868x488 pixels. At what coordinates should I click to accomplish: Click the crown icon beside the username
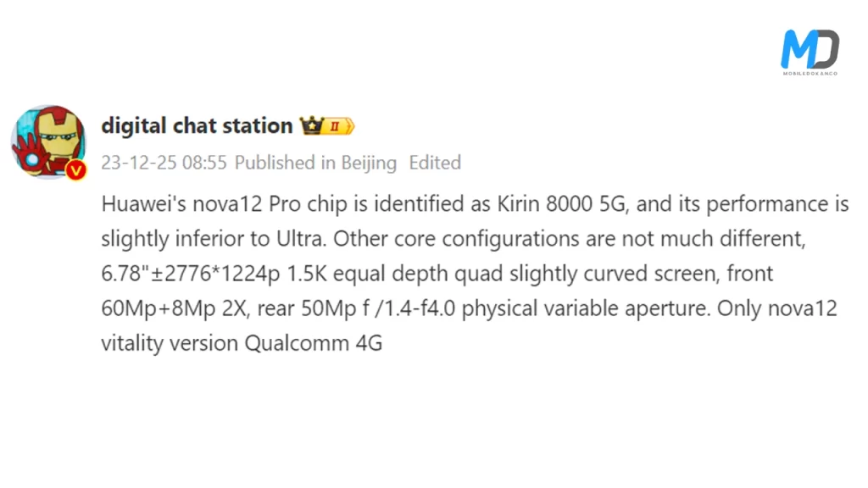[309, 126]
